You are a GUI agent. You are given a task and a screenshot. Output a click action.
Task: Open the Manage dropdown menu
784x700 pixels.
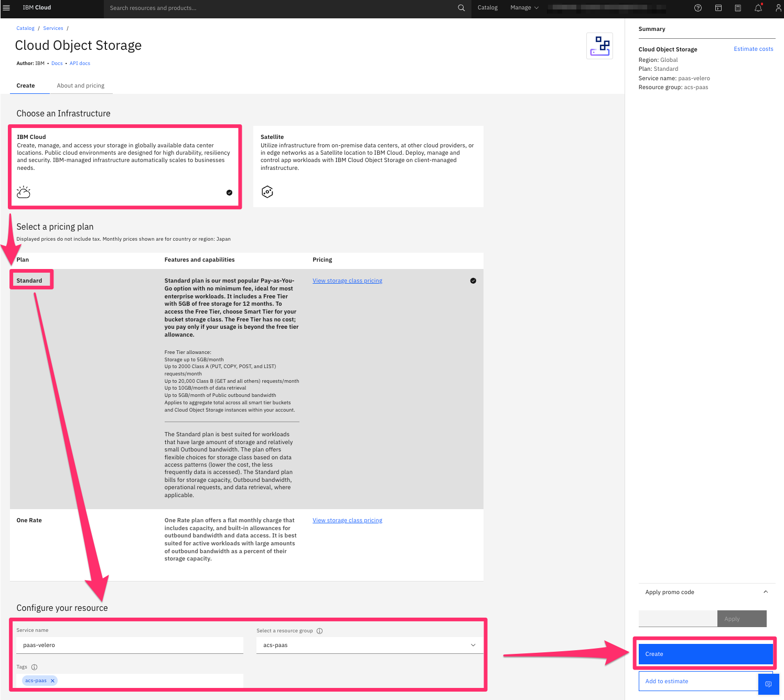524,8
